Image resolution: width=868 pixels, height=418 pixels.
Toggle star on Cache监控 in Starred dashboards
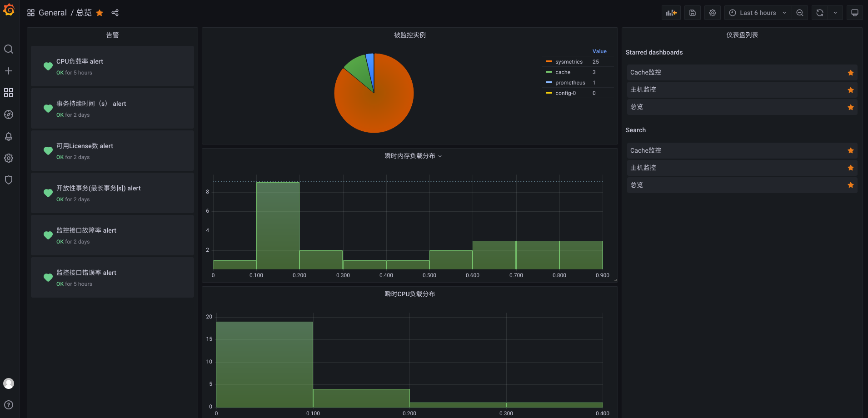click(x=850, y=73)
